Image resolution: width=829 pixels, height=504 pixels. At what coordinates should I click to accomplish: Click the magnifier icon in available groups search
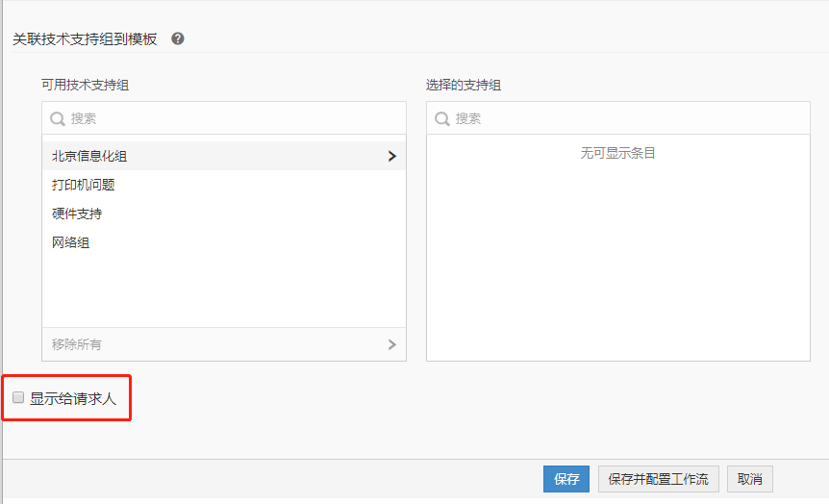[58, 118]
